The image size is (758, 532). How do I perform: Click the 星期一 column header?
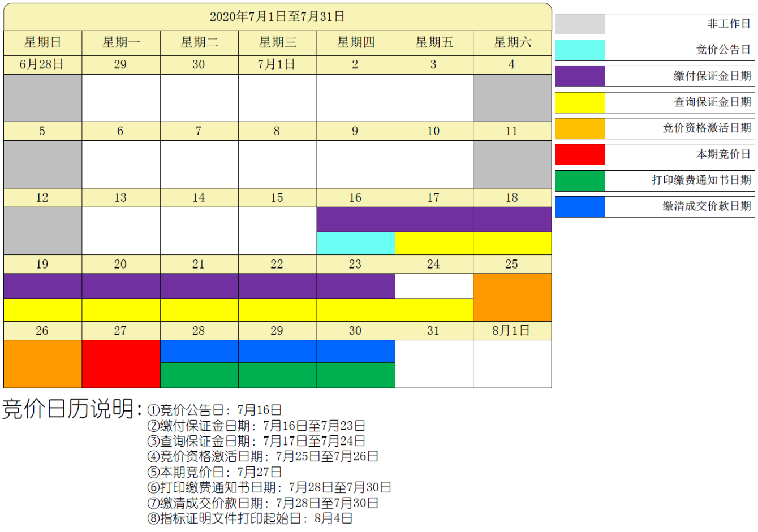click(121, 43)
